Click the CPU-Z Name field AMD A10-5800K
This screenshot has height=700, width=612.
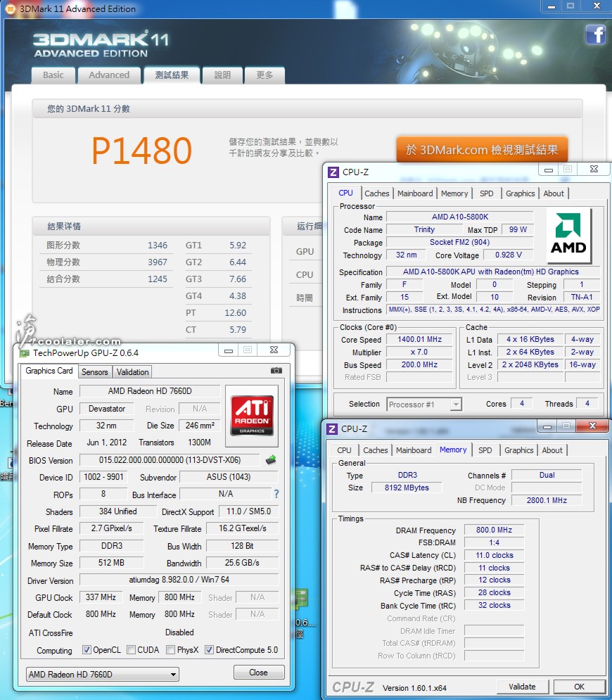click(460, 217)
